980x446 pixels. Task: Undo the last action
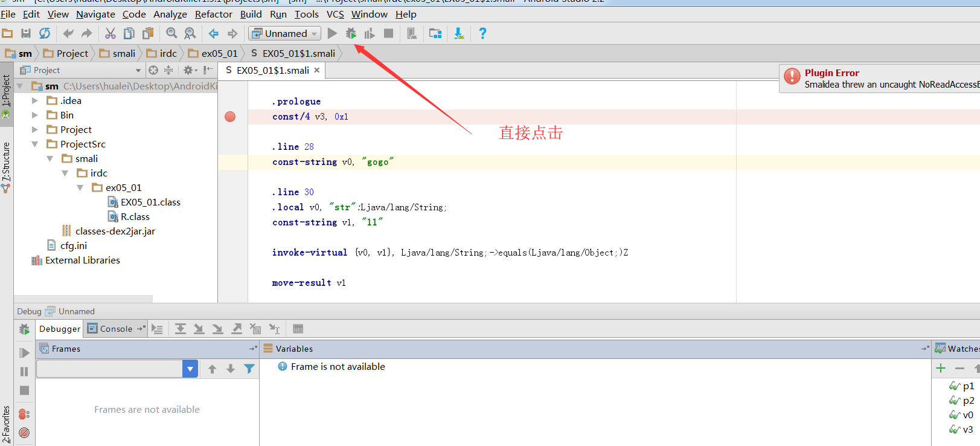(68, 33)
